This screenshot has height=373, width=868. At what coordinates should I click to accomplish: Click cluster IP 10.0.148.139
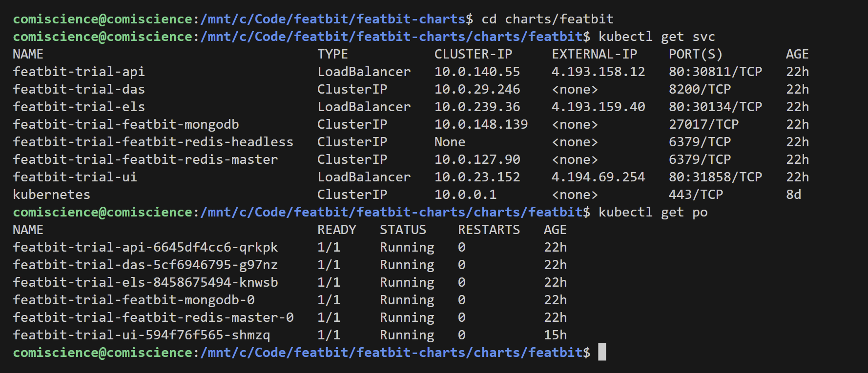point(481,124)
